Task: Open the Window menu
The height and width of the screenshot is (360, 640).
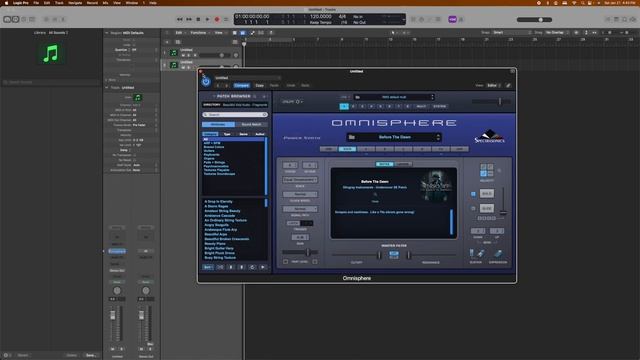Action: pos(131,2)
